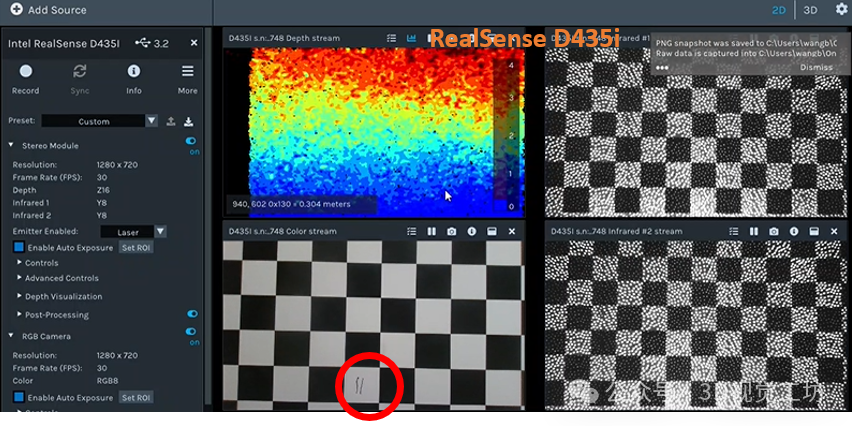Expand the Post-Processing section
Image resolution: width=852 pixels, height=426 pixels.
coord(20,315)
